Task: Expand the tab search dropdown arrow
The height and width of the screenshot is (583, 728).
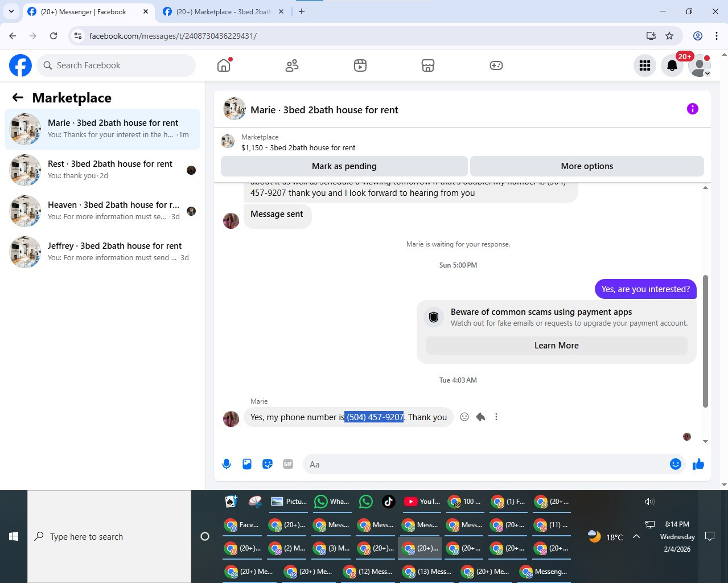Action: [11, 11]
